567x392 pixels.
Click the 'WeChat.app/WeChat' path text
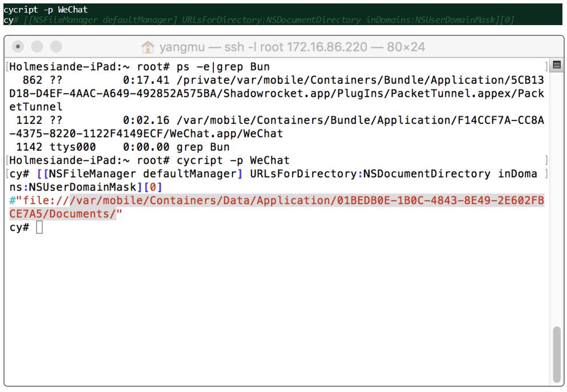tap(226, 134)
